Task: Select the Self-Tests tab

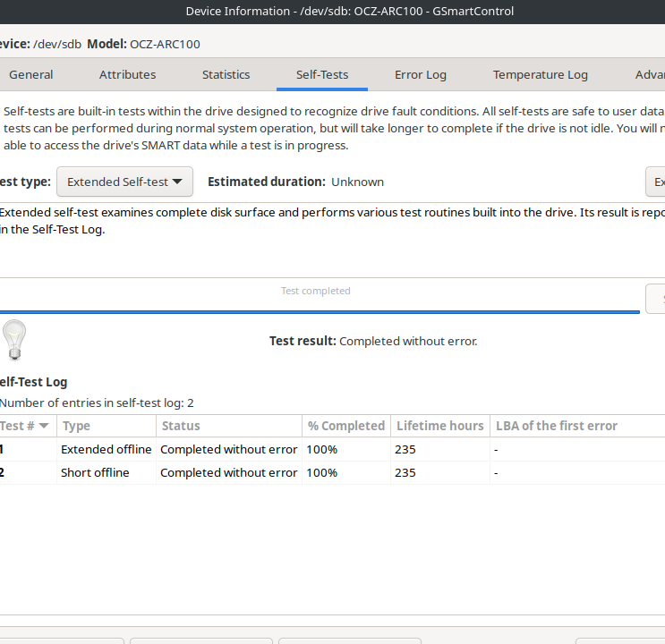Action: pyautogui.click(x=322, y=75)
